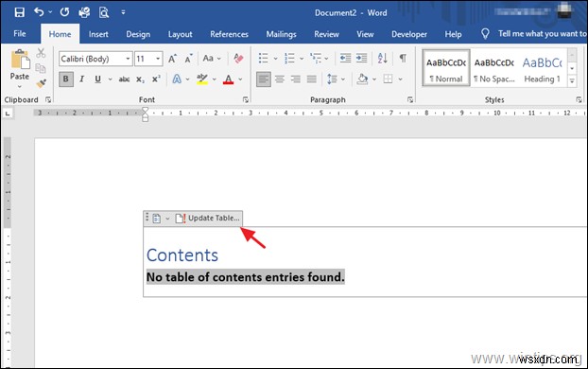This screenshot has width=588, height=369.
Task: Increase paragraph indent
Action: click(361, 58)
